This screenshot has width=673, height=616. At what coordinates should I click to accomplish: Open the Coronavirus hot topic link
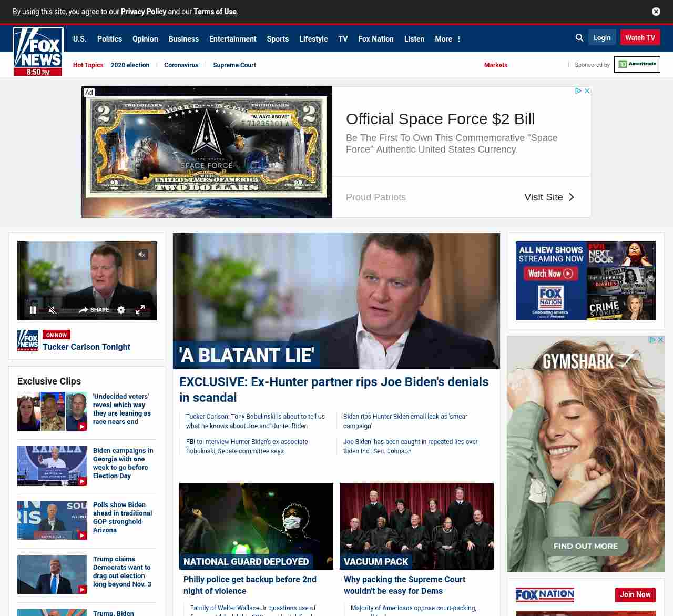coord(181,65)
